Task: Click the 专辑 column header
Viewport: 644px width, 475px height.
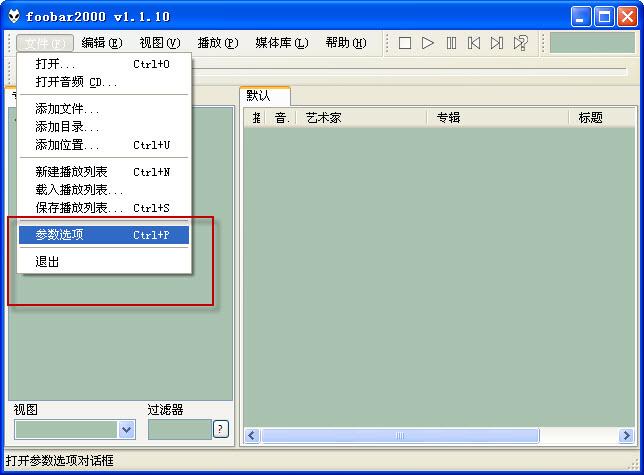Action: [x=498, y=118]
